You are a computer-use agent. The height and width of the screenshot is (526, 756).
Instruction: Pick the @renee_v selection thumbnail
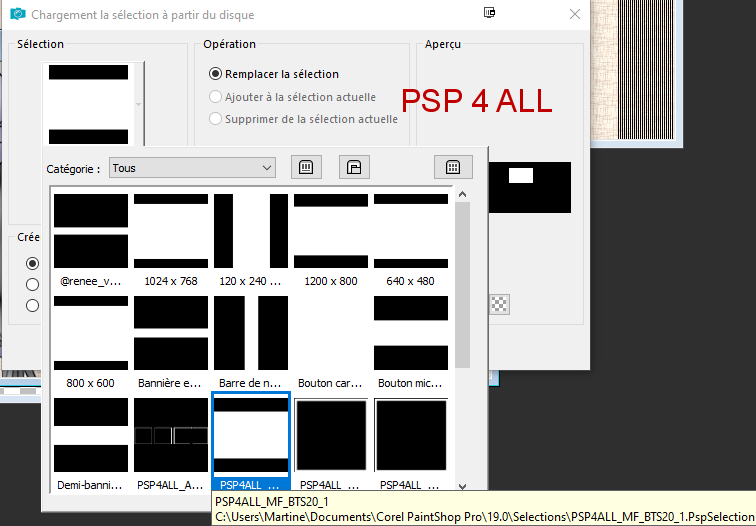coord(91,239)
